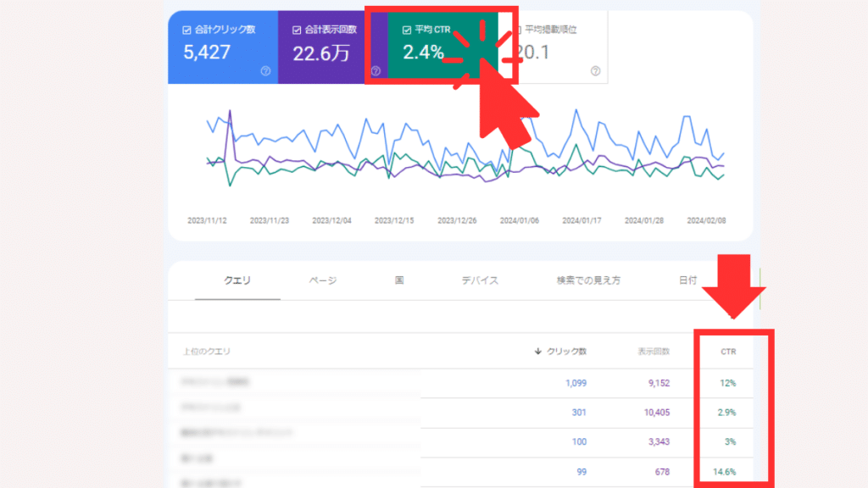
Task: Click sort arrow beside クリック数 header
Action: click(538, 351)
